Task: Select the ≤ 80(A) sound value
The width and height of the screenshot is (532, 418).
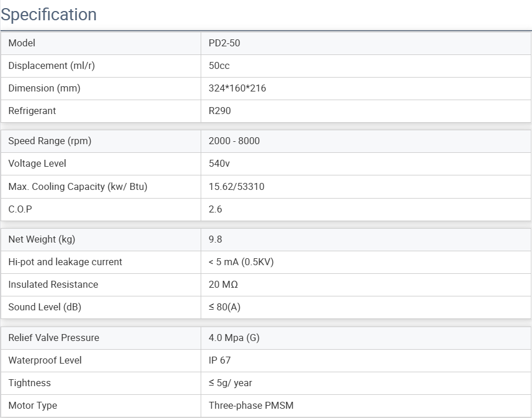Action: [x=224, y=307]
